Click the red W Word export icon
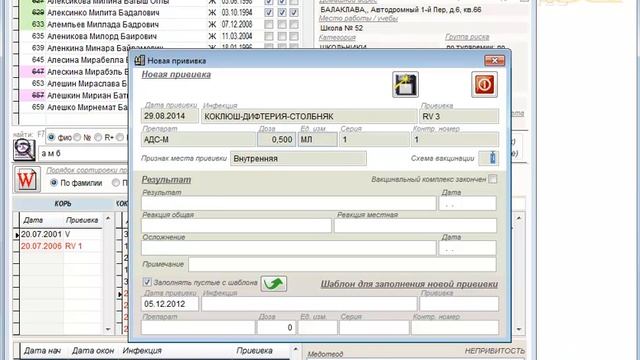This screenshot has height=360, width=640. pos(27,180)
